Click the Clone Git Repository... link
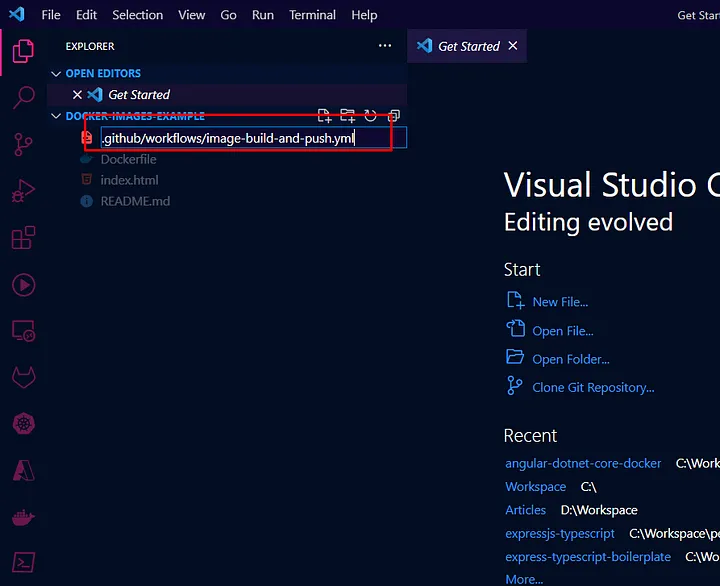Image resolution: width=720 pixels, height=586 pixels. coord(593,387)
